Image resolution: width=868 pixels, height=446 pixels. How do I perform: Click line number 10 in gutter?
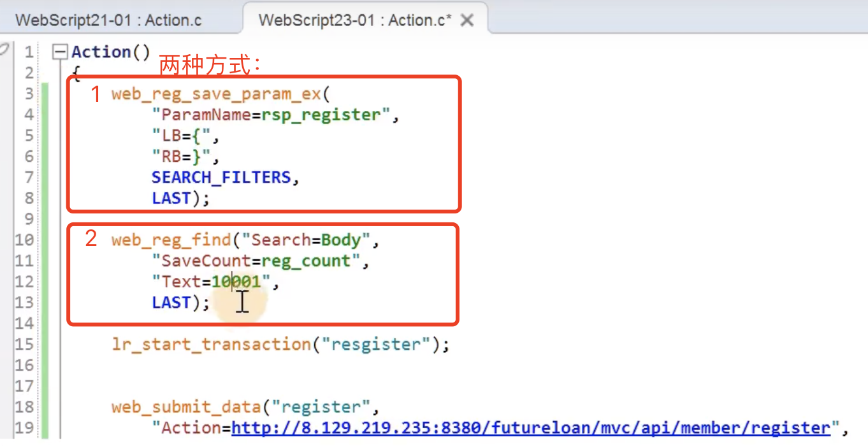coord(24,240)
